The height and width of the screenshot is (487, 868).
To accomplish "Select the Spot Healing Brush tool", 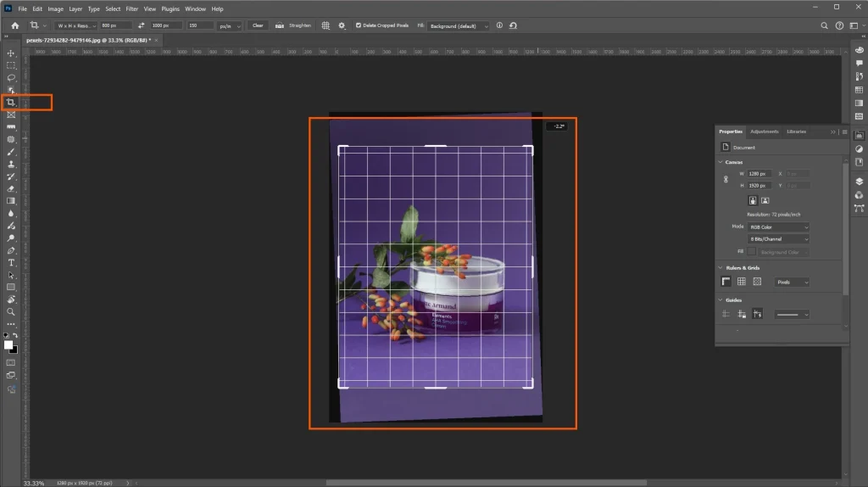I will 10,140.
